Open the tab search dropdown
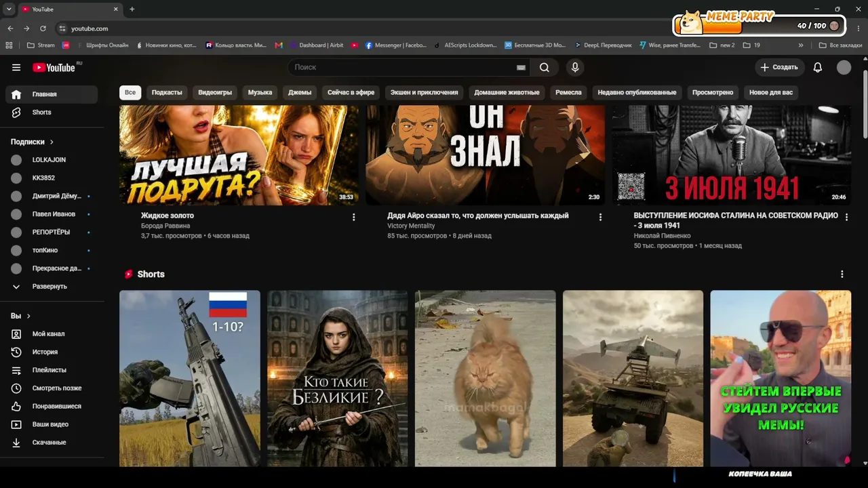 click(x=9, y=9)
